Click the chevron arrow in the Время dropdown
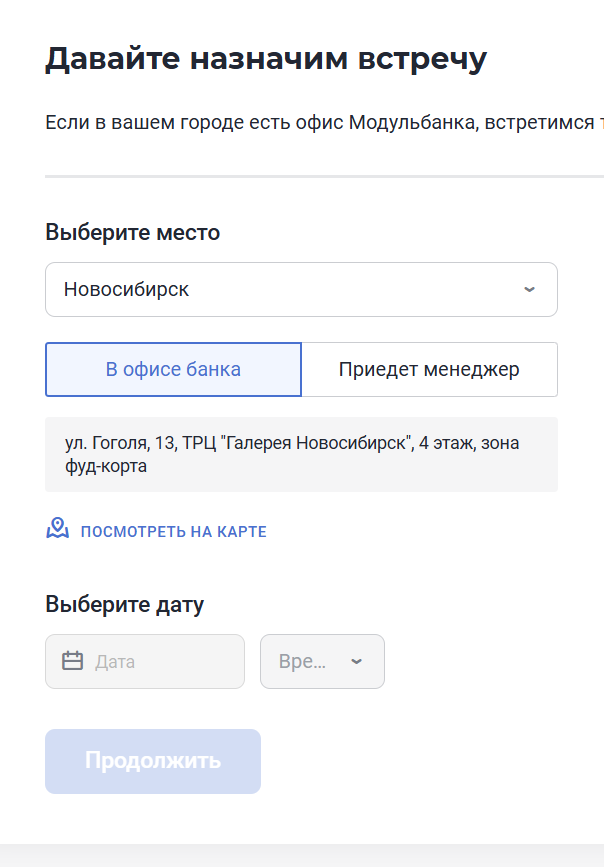Image resolution: width=604 pixels, height=867 pixels. coord(357,661)
